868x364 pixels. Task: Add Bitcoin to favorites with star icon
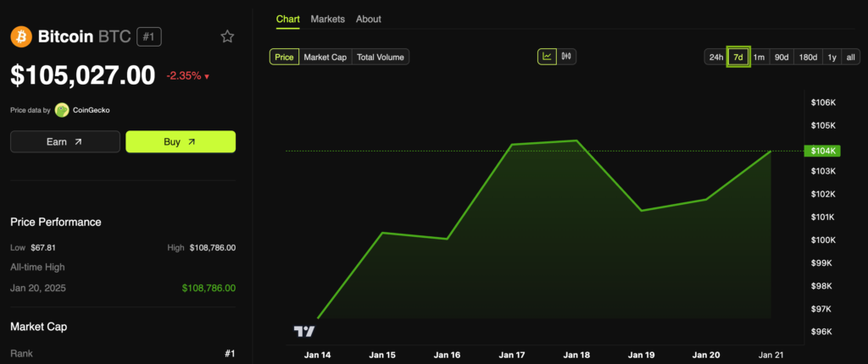pyautogui.click(x=227, y=36)
